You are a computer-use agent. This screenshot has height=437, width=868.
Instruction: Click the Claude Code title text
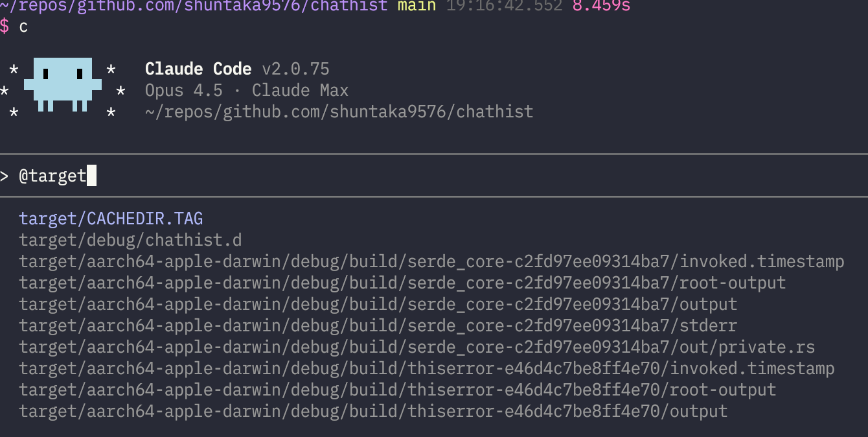(198, 69)
